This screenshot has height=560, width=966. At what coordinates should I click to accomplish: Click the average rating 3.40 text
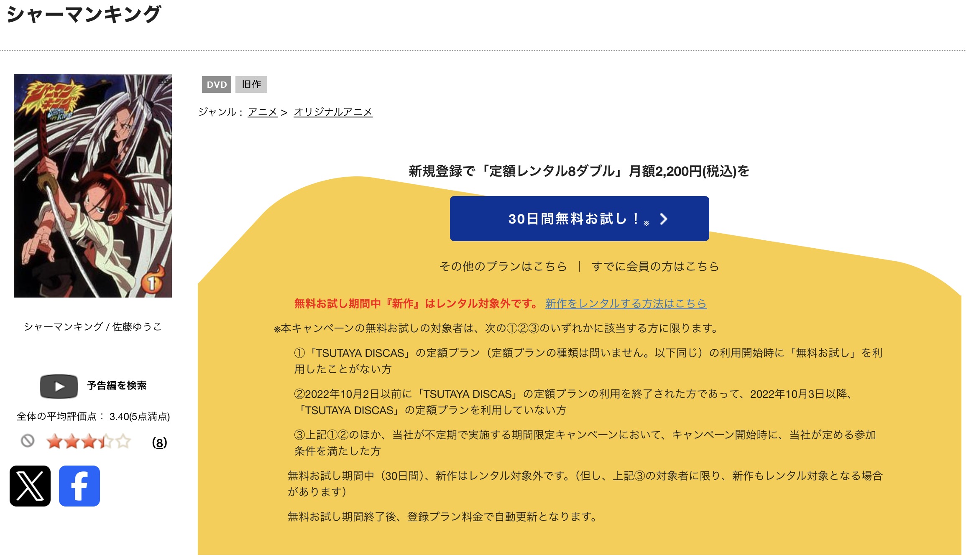(x=93, y=416)
